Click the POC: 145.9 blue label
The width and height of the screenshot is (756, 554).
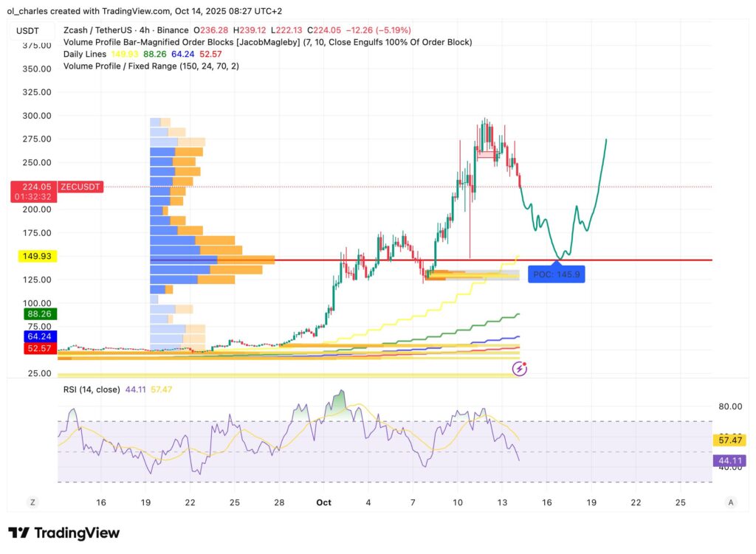[x=556, y=274]
